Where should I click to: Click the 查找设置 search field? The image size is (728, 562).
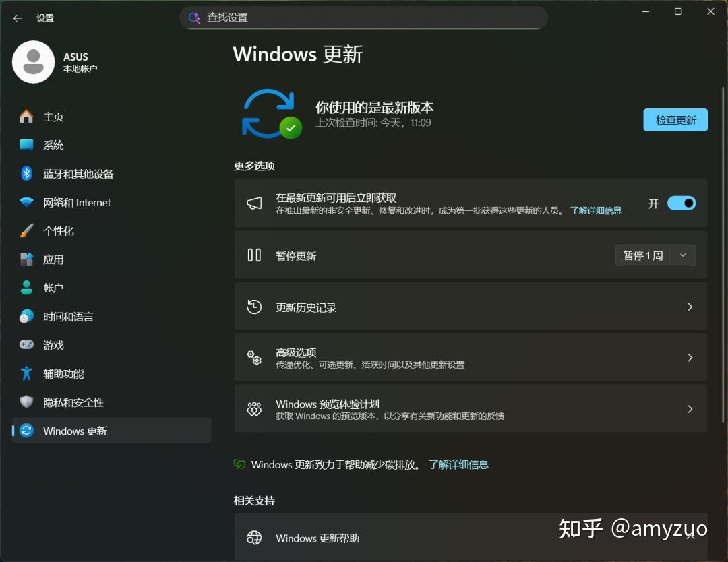(x=364, y=18)
